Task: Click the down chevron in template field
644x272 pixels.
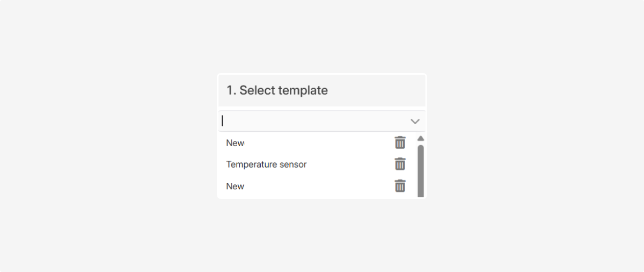Action: pyautogui.click(x=415, y=121)
